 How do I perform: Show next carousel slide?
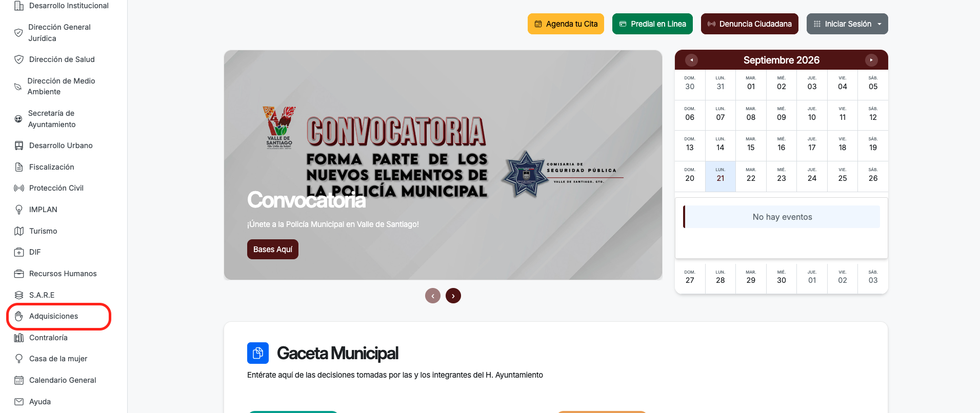[x=453, y=296]
